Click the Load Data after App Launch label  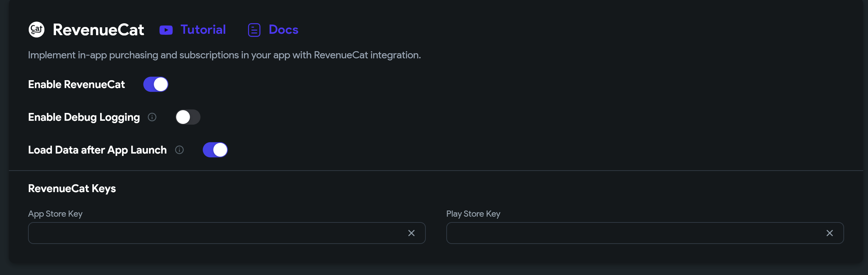click(x=97, y=150)
